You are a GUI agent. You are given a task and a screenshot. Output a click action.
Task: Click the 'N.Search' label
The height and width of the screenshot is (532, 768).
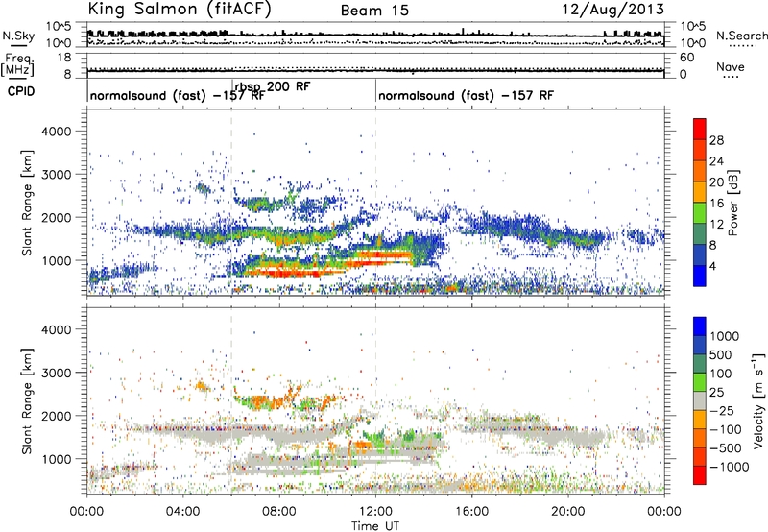741,36
